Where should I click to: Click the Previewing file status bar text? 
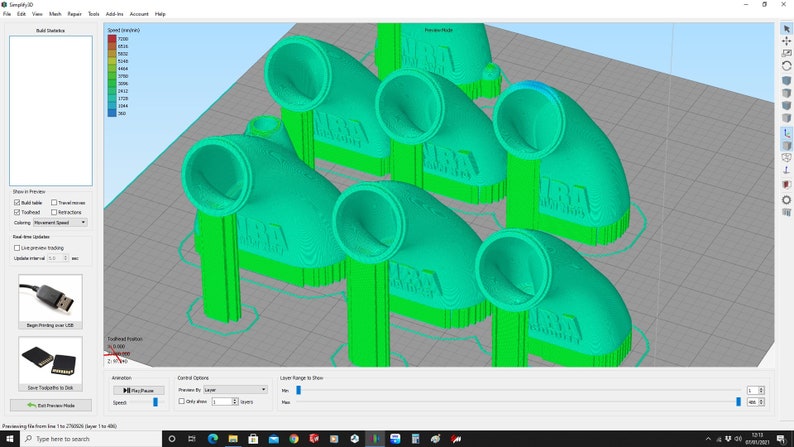(59, 426)
